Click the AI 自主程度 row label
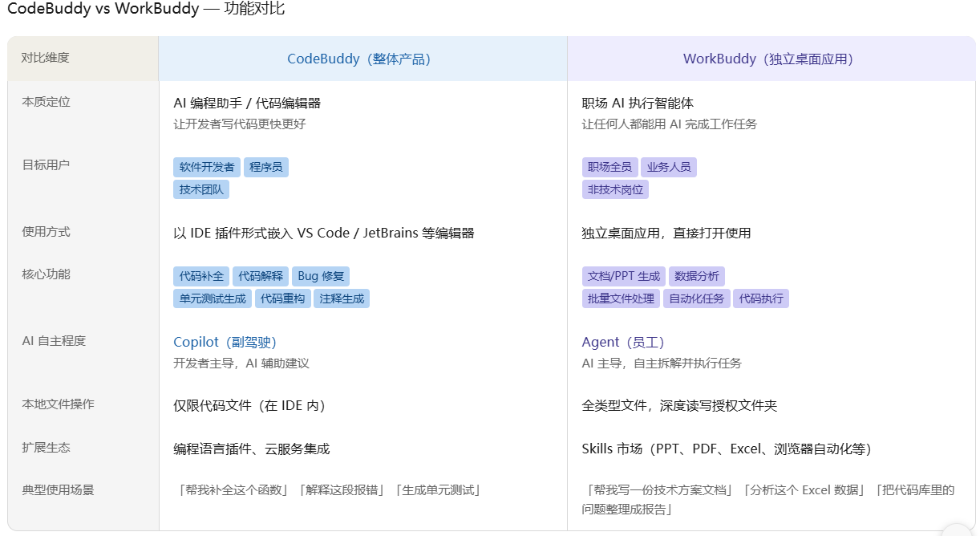The height and width of the screenshot is (536, 980). pos(54,341)
